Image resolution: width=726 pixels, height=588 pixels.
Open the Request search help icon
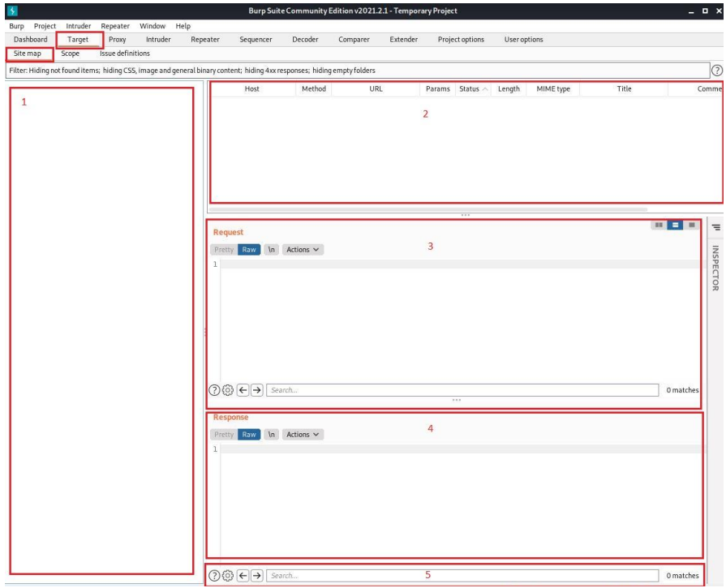(x=214, y=390)
